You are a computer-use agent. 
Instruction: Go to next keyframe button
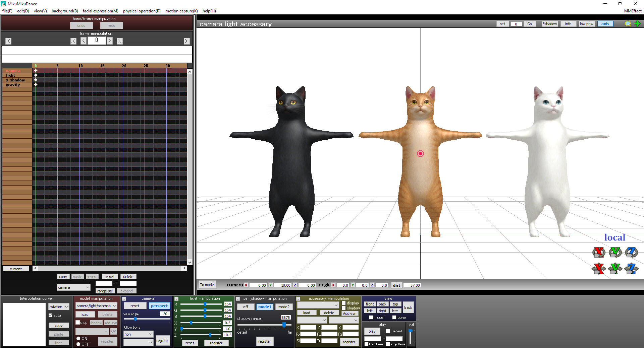click(119, 41)
